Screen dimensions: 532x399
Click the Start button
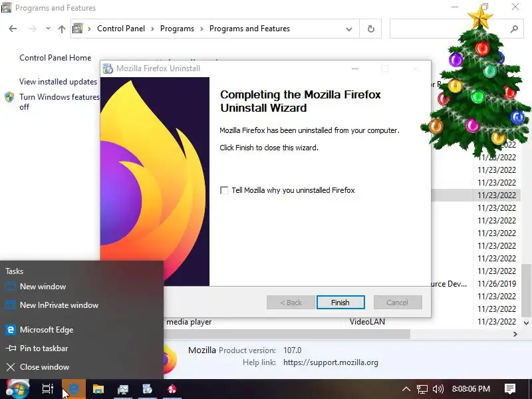(x=17, y=389)
